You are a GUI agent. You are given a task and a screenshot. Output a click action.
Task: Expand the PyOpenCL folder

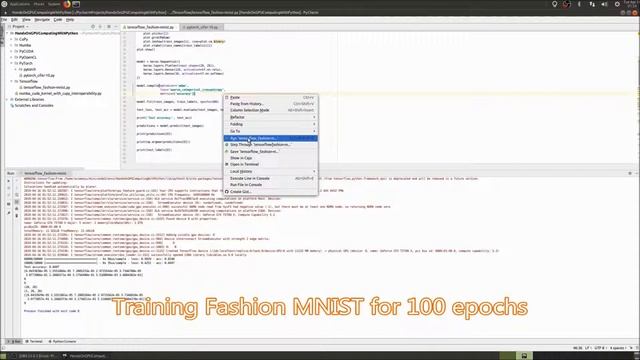11,57
